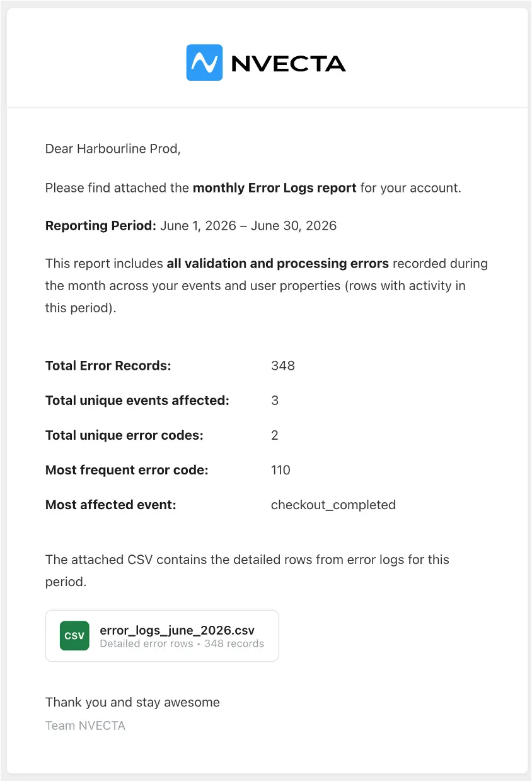The image size is (532, 781).
Task: Click the 'Total unique error codes:' label
Action: 124,435
